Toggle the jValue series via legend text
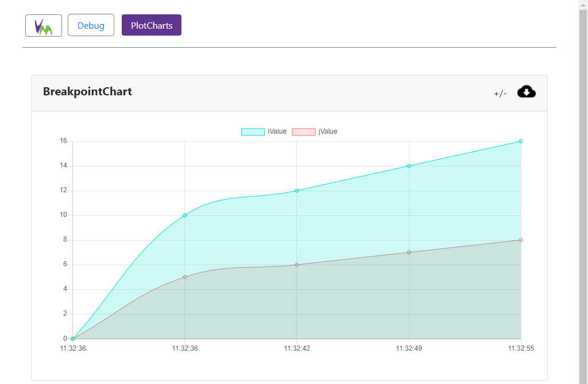588x384 pixels. (328, 131)
